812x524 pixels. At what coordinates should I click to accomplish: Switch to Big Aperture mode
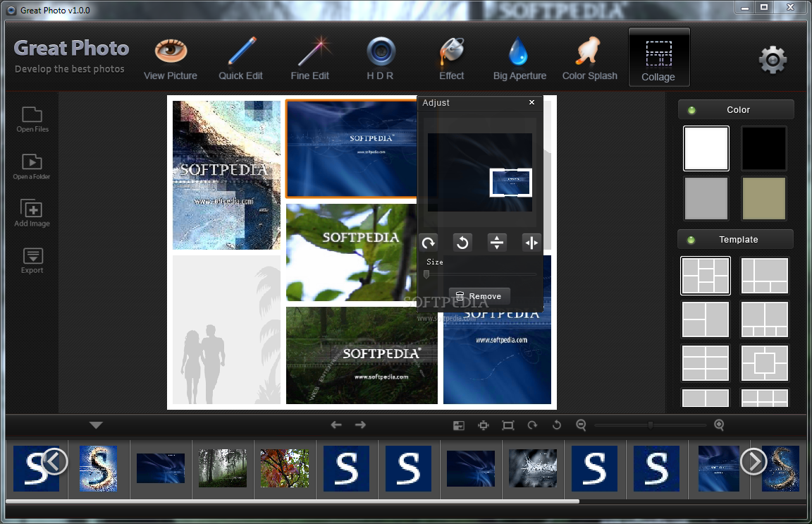[x=519, y=59]
